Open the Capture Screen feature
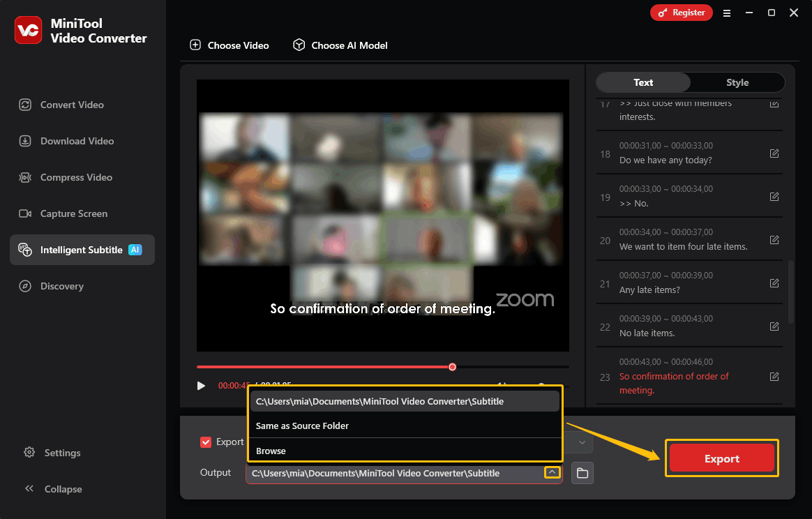The height and width of the screenshot is (519, 812). 73,213
